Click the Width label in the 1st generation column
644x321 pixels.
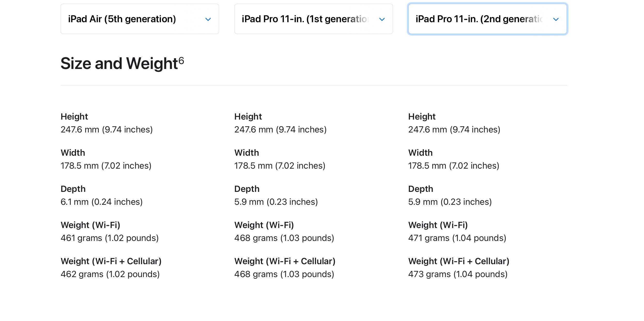click(247, 153)
